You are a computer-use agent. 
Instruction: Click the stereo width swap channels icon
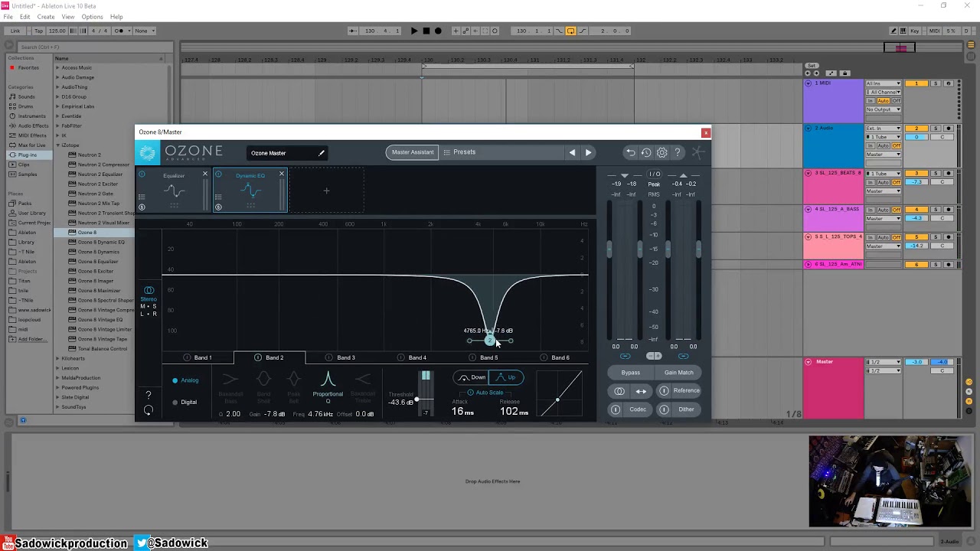click(x=641, y=391)
